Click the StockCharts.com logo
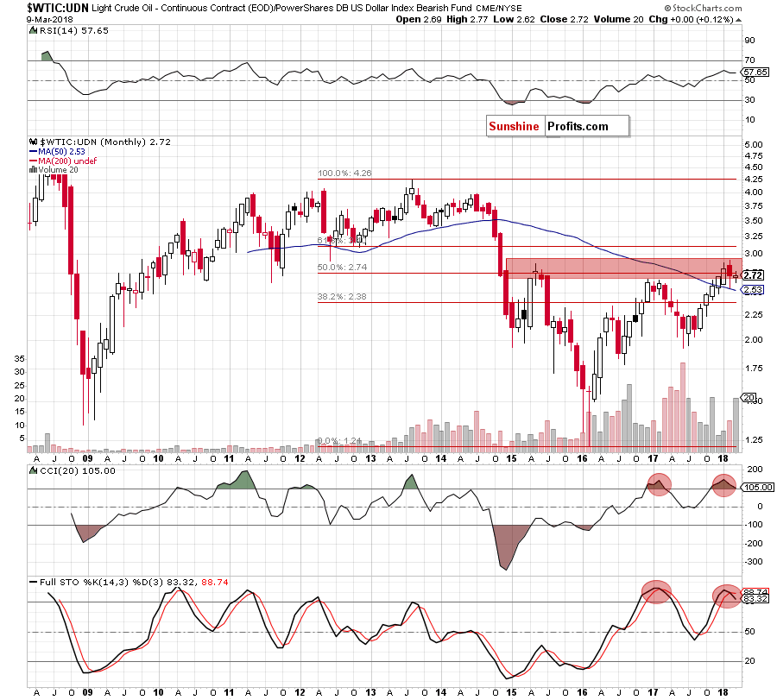777x700 pixels. click(703, 8)
